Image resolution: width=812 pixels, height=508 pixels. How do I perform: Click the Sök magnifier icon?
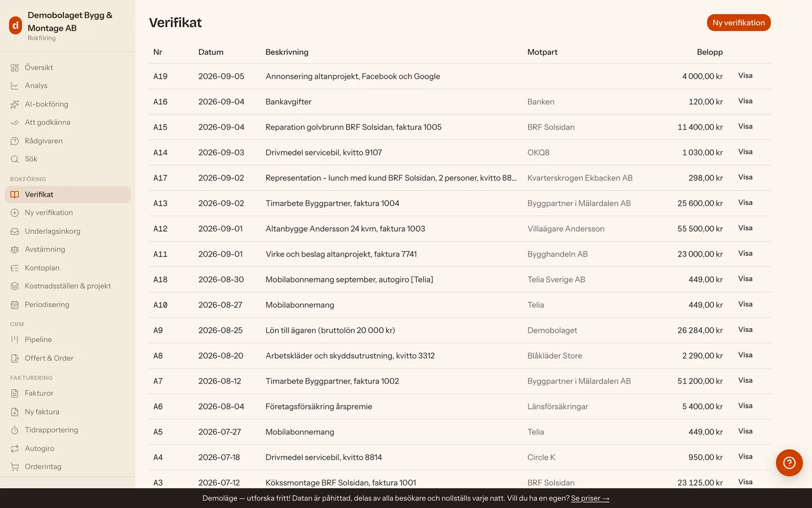point(15,159)
